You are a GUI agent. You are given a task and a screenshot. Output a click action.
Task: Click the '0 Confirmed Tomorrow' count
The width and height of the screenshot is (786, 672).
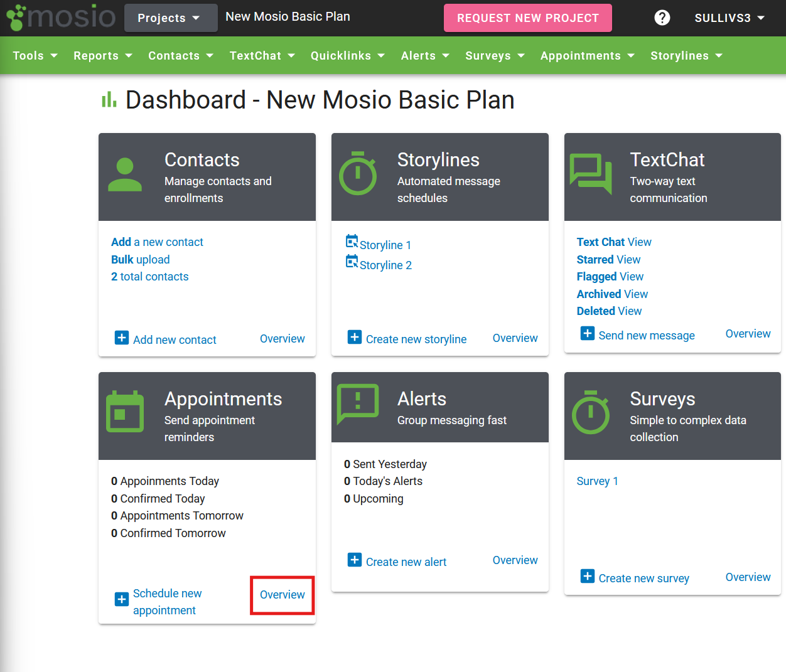[x=169, y=533]
